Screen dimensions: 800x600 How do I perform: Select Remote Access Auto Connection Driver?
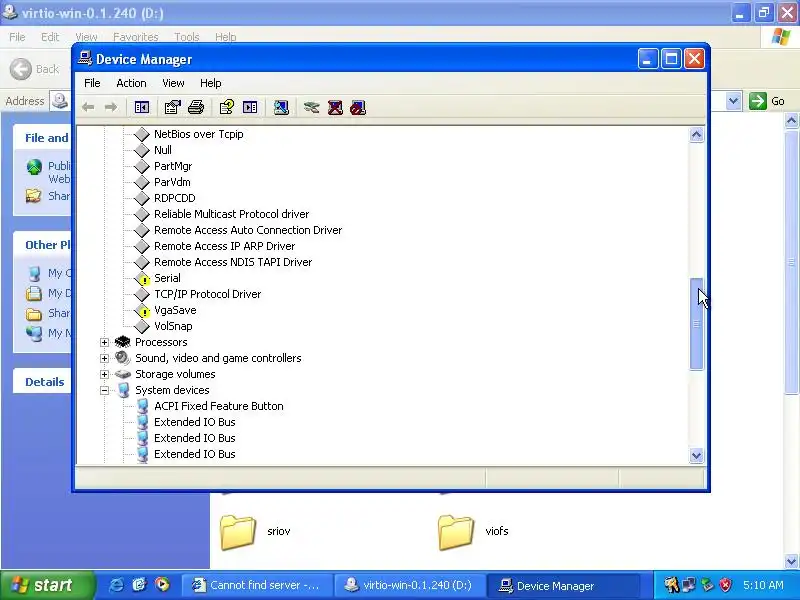[x=248, y=230]
